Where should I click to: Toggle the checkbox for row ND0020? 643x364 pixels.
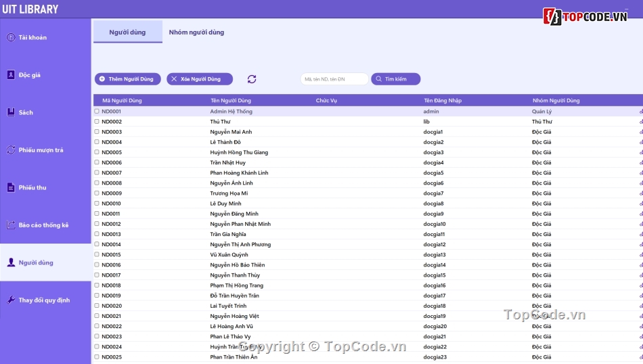97,306
